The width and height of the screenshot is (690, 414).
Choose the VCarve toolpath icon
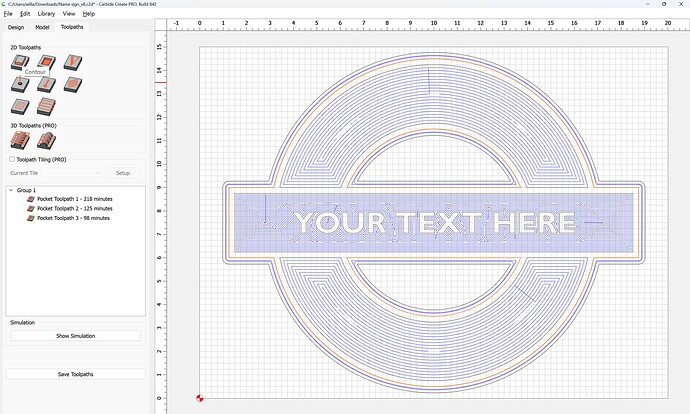click(x=71, y=63)
